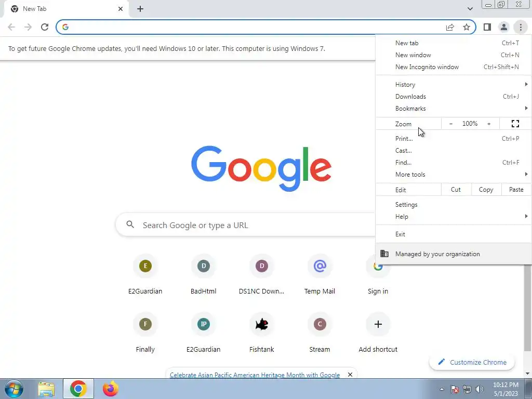Image resolution: width=532 pixels, height=399 pixels.
Task: Click the Add shortcut tile
Action: (x=378, y=333)
